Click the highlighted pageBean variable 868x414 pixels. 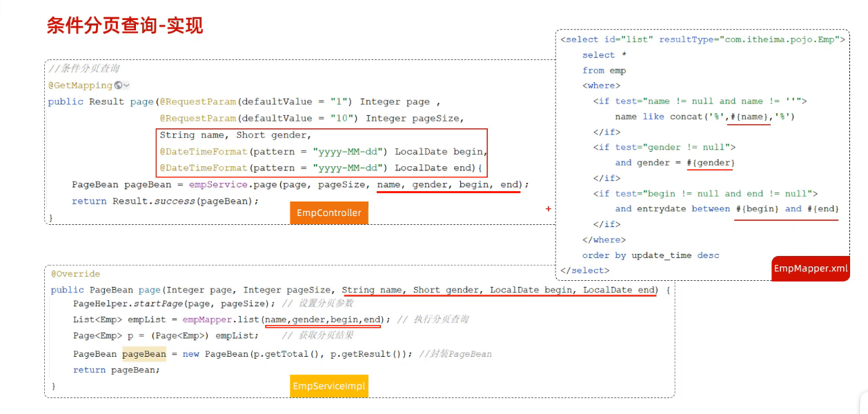(144, 354)
